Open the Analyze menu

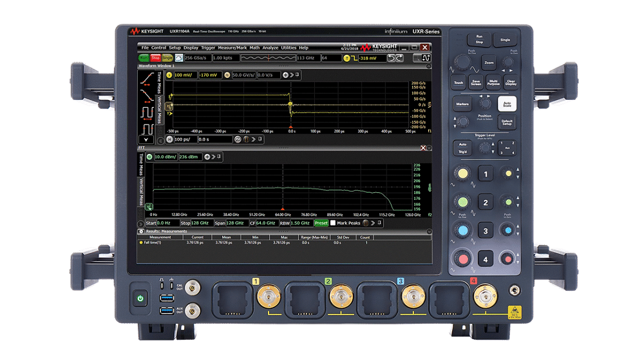point(270,48)
